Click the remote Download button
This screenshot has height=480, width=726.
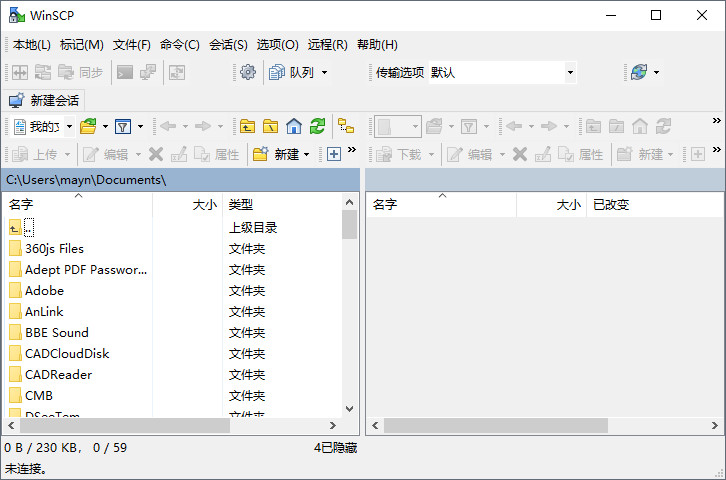click(399, 154)
